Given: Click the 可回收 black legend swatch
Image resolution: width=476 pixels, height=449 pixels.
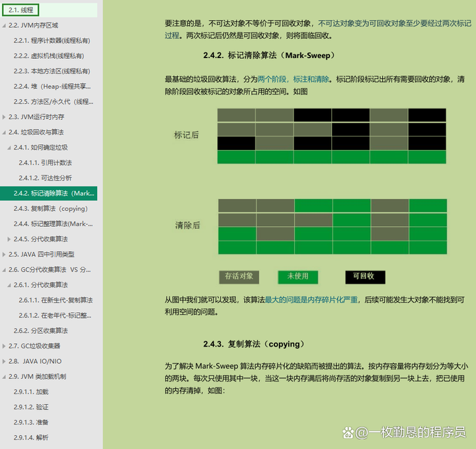Looking at the screenshot, I should point(365,277).
